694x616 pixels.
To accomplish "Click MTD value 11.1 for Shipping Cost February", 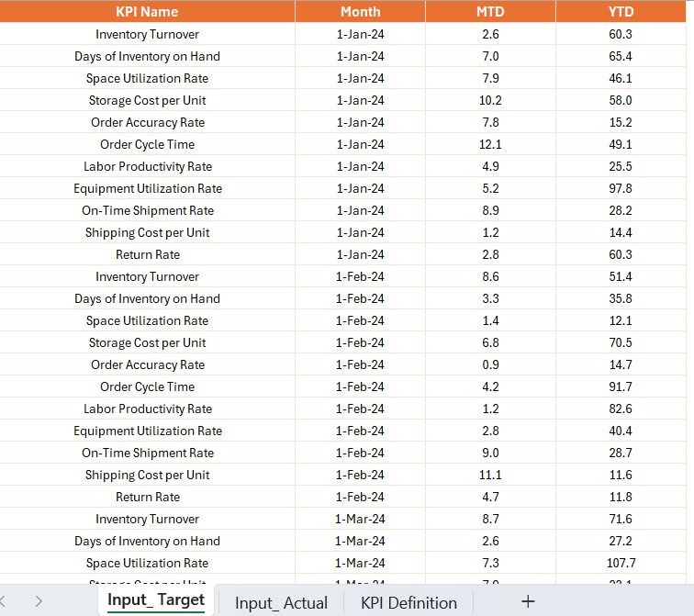I will point(490,475).
